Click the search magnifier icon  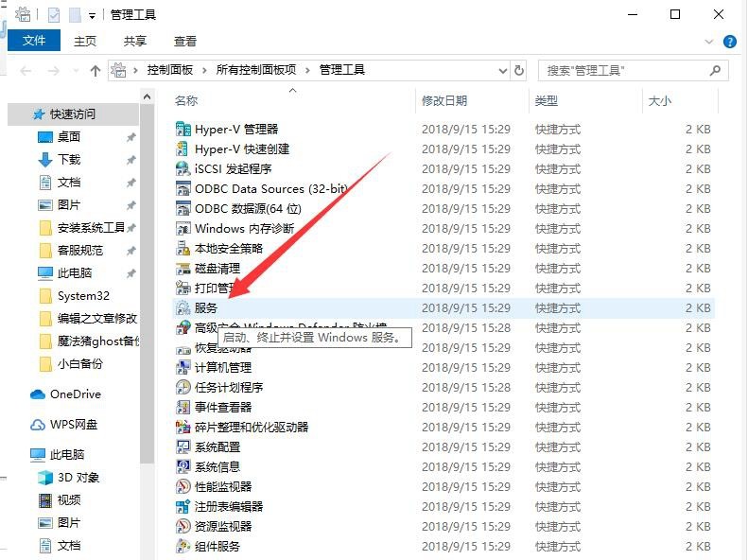point(715,71)
